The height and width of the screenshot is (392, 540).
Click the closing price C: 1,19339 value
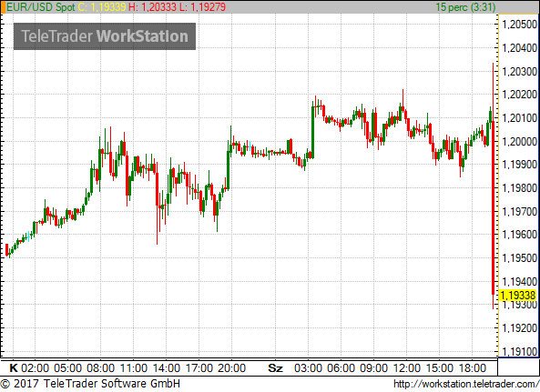pyautogui.click(x=102, y=7)
